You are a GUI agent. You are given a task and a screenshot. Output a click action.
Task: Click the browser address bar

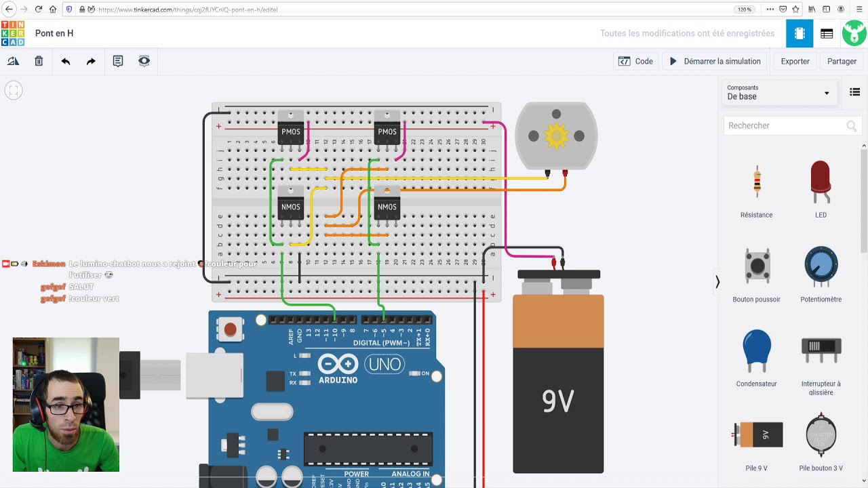[407, 9]
